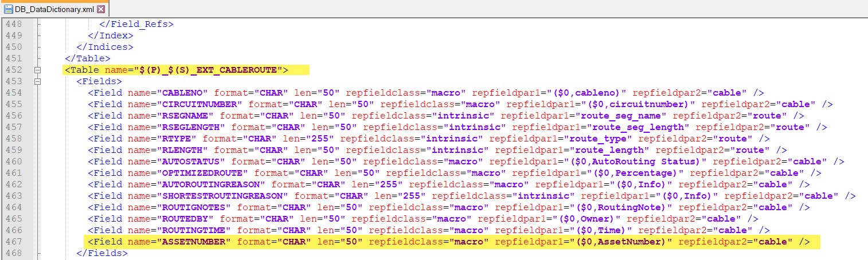Screen dimensions: 868x260
Task: Click the closing Fields tag on line 468
Action: (x=102, y=253)
